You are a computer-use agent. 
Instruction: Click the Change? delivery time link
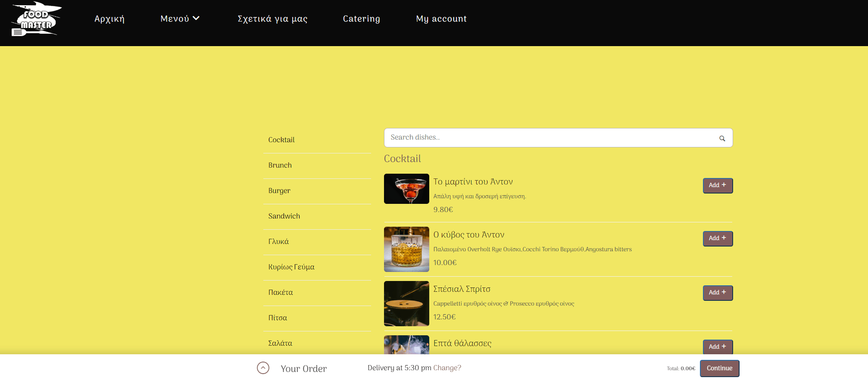tap(447, 368)
